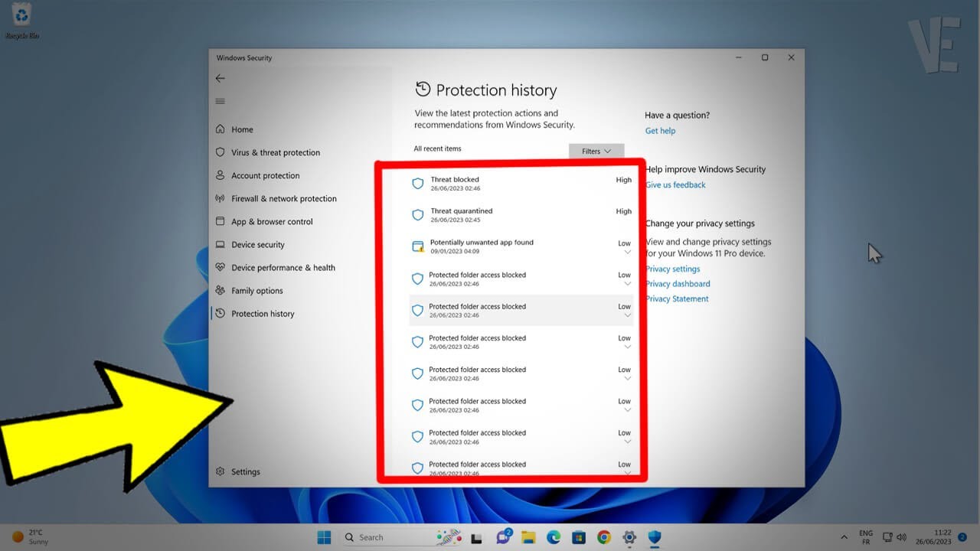Click the Family options people icon
Image resolution: width=980 pixels, height=551 pixels.
coord(220,290)
